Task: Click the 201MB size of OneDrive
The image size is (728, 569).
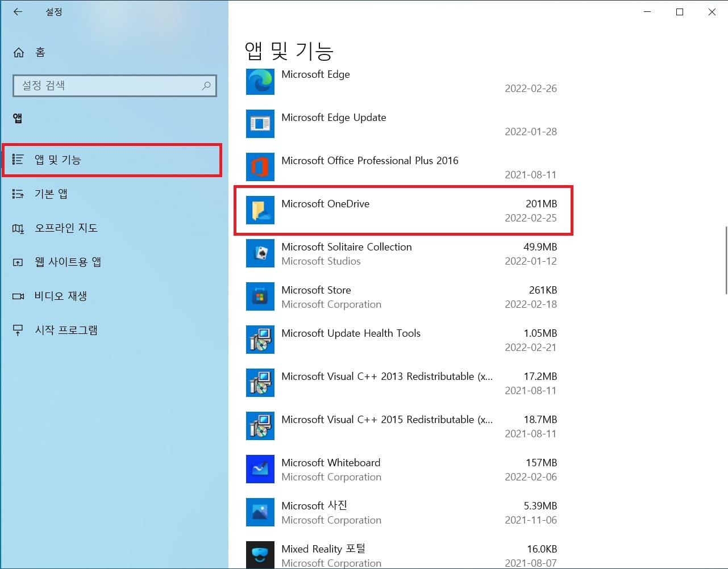Action: point(541,204)
